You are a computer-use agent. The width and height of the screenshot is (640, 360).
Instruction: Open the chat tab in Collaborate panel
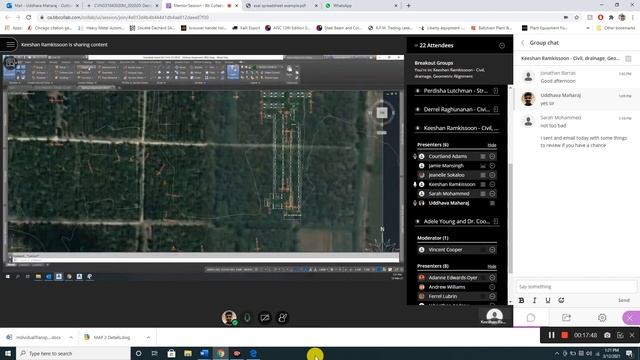(x=531, y=318)
